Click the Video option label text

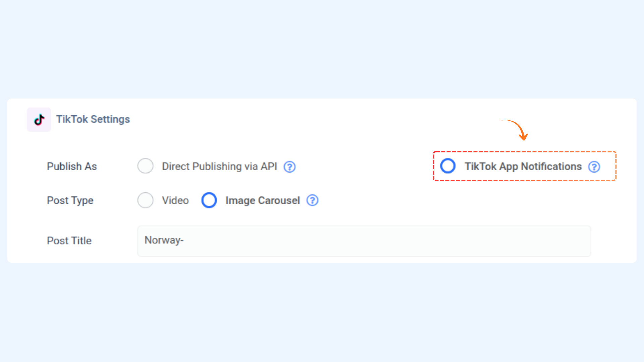coord(175,200)
